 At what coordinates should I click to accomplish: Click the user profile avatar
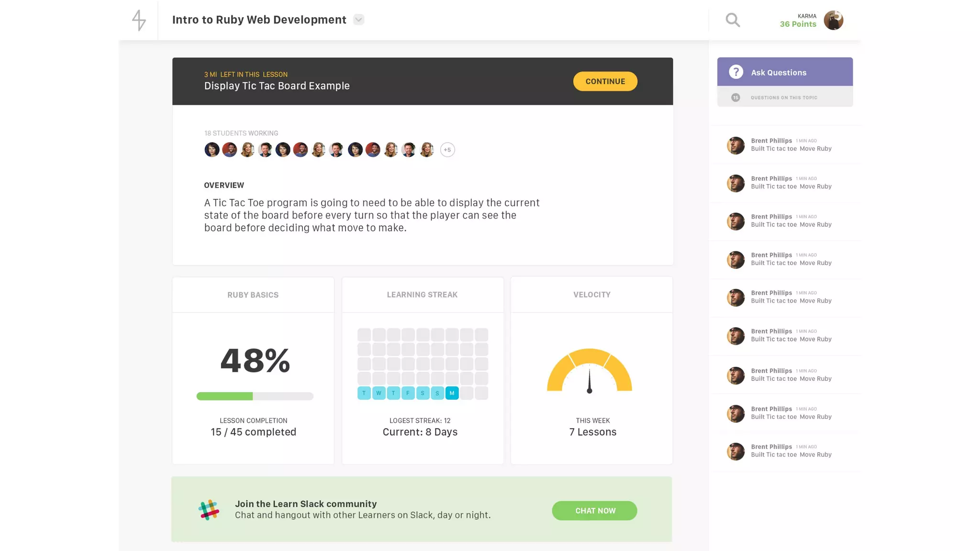tap(833, 20)
